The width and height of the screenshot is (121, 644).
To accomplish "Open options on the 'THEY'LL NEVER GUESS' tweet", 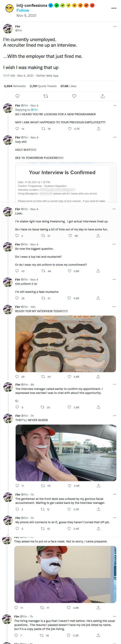I will [x=115, y=415].
